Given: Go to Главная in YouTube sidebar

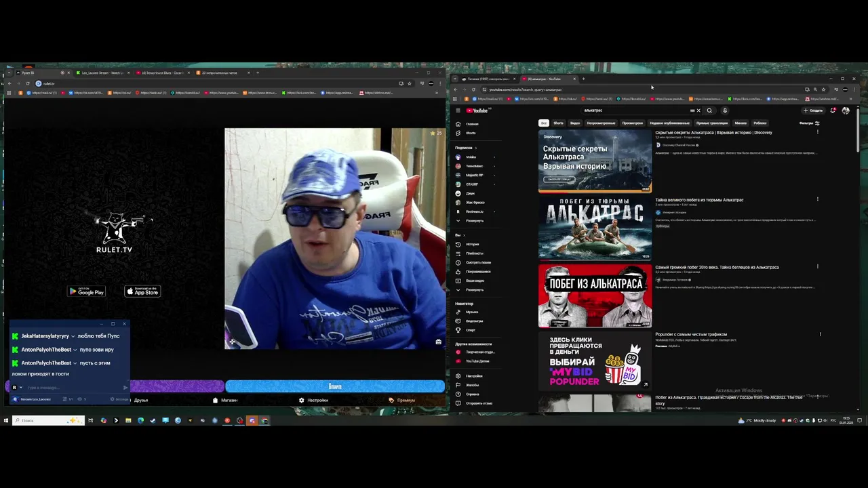Looking at the screenshot, I should click(x=471, y=124).
